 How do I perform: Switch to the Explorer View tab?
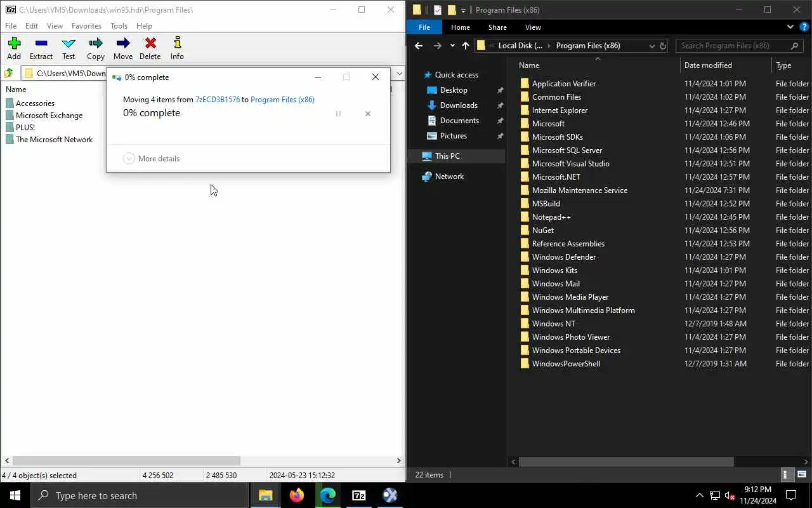click(533, 27)
